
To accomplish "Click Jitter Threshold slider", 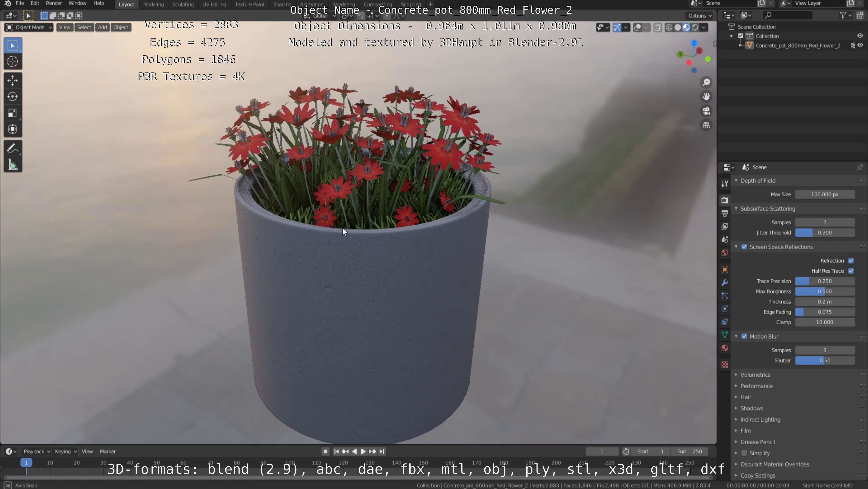I will click(x=825, y=233).
